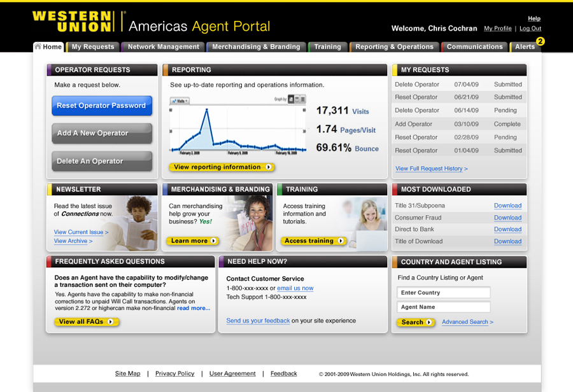The width and height of the screenshot is (573, 392).
Task: Click the 17,311 Visits statistic
Action: (x=343, y=111)
